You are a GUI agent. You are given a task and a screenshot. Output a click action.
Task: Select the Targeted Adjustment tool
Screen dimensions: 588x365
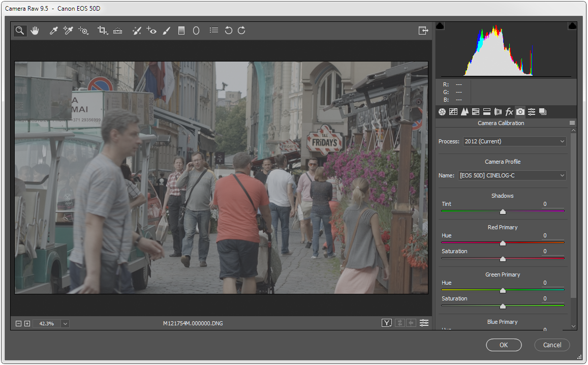(83, 31)
